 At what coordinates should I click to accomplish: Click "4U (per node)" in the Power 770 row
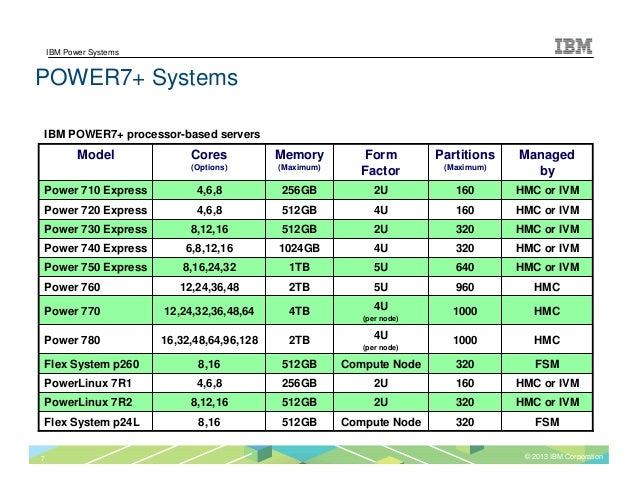click(381, 311)
